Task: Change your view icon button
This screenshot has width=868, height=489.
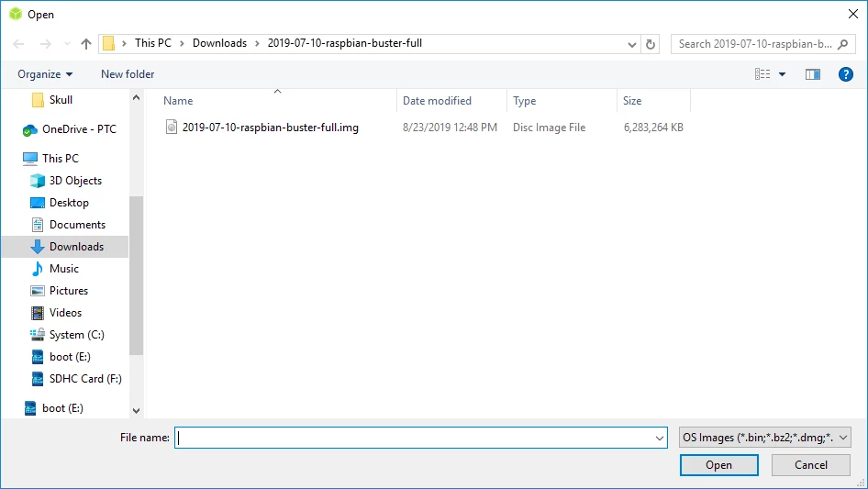Action: 762,74
